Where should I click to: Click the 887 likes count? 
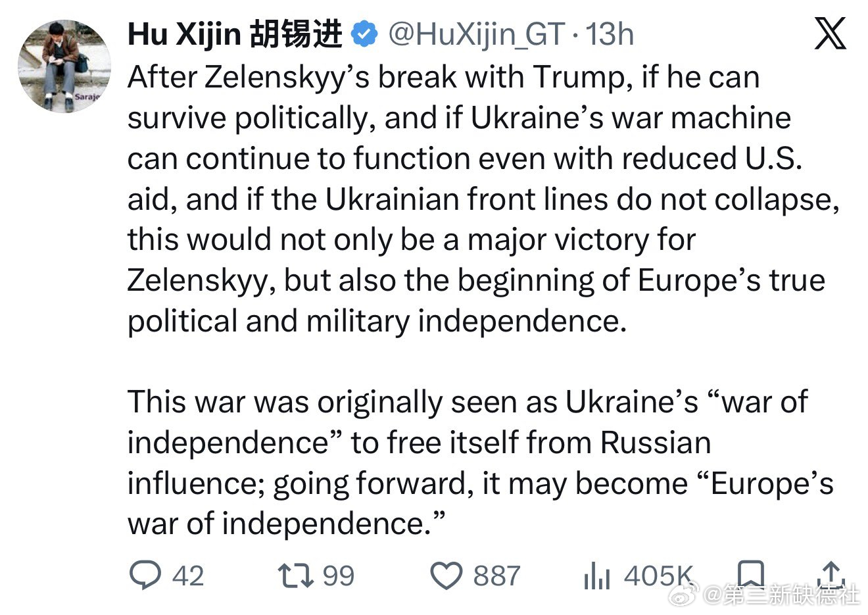click(x=496, y=576)
